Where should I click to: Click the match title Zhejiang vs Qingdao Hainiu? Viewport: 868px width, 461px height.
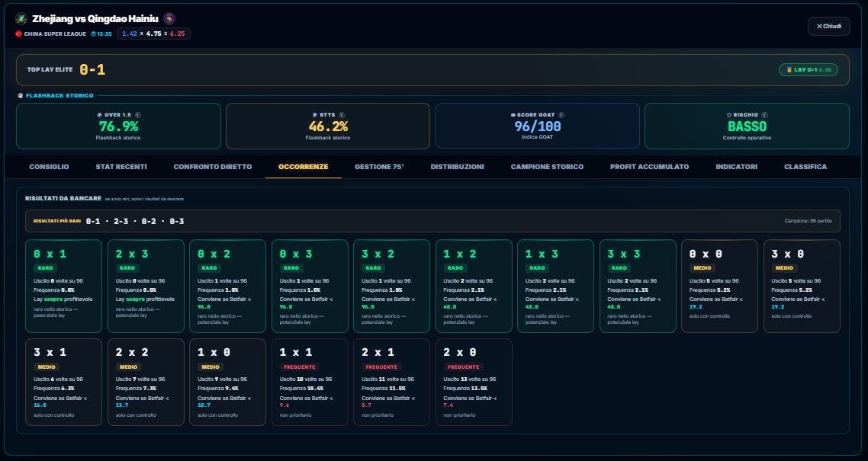pos(95,19)
